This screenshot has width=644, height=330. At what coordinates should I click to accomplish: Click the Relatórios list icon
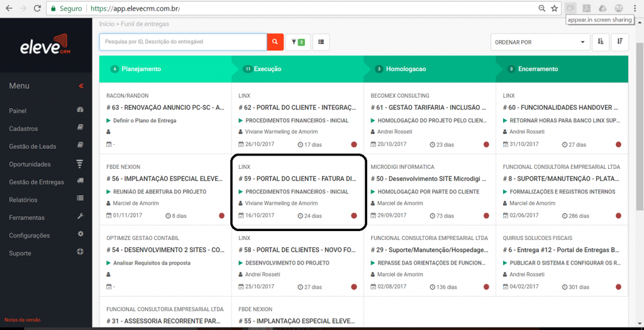80,199
